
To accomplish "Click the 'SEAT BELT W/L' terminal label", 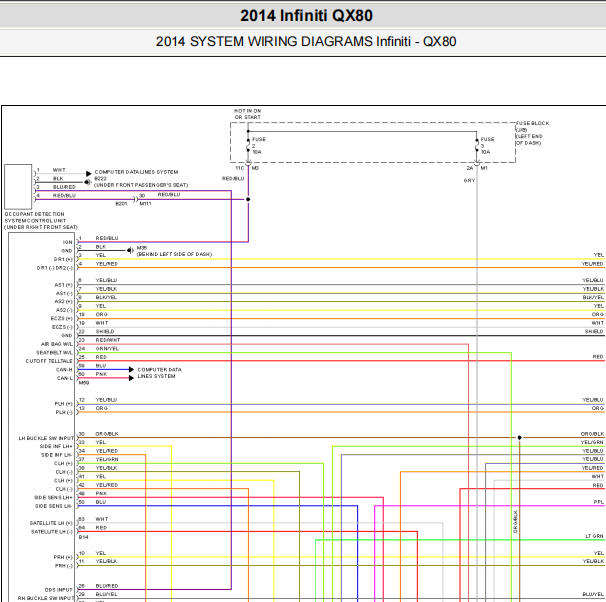I will tap(54, 352).
